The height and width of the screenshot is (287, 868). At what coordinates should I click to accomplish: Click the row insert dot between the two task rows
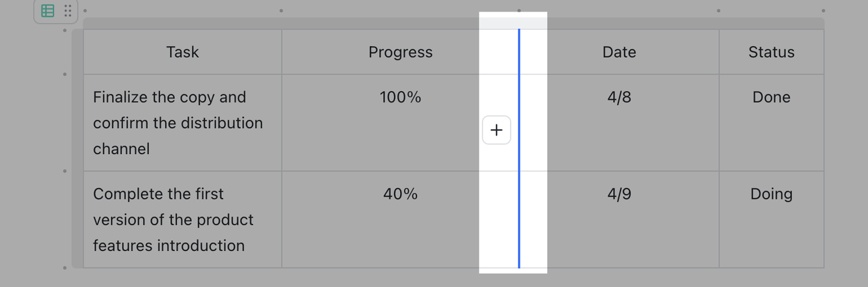click(64, 171)
